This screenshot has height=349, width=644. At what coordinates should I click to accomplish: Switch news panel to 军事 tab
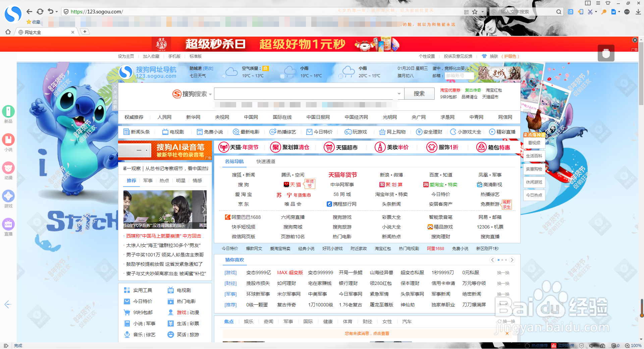click(x=148, y=181)
